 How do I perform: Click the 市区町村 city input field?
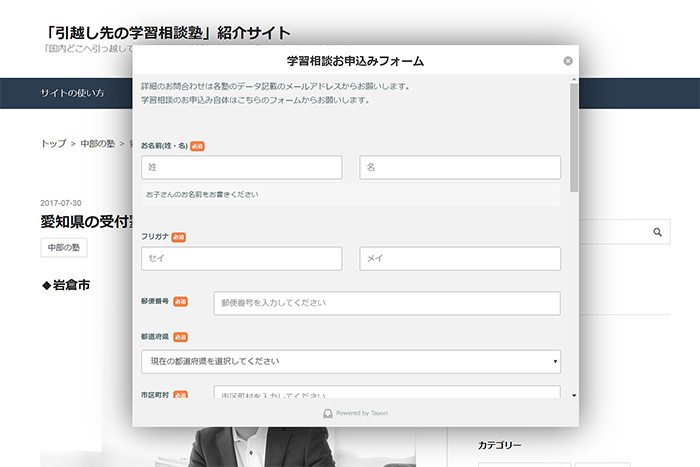pos(387,394)
